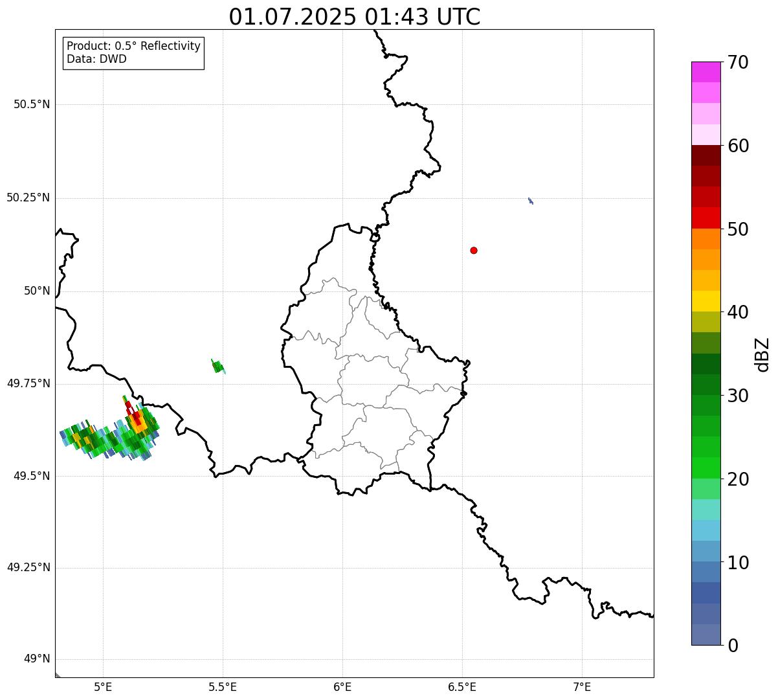Viewport: 778px width, 700px height.
Task: Click the 6°E longitude label
Action: (342, 687)
